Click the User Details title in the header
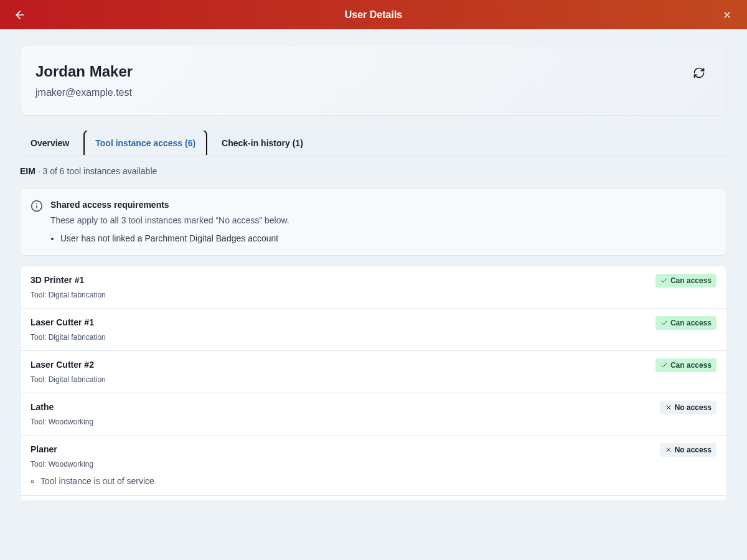This screenshot has height=560, width=747. point(374,15)
